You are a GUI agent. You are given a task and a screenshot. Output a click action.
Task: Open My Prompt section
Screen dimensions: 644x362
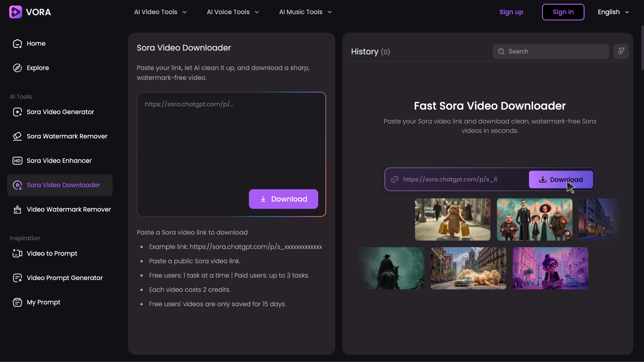click(x=43, y=302)
